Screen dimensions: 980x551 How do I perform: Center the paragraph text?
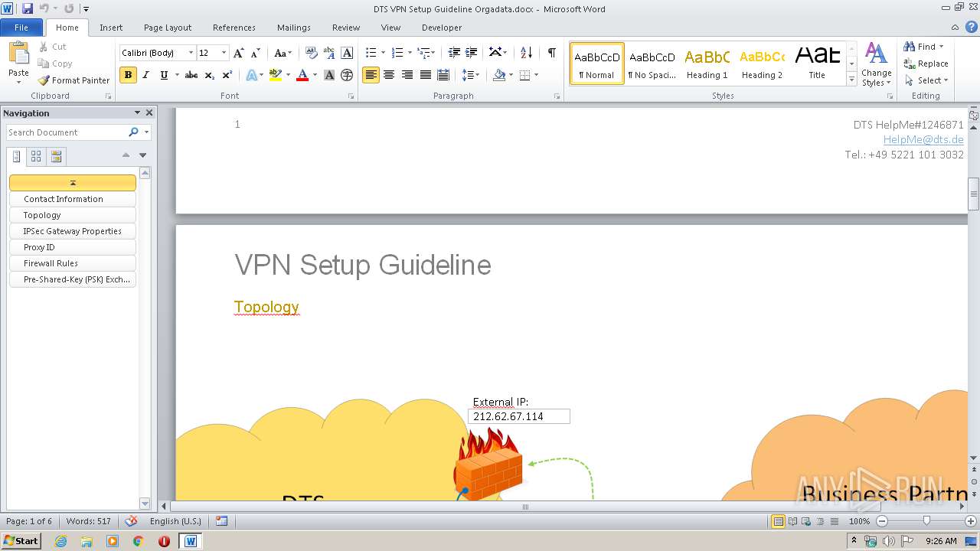click(x=389, y=75)
